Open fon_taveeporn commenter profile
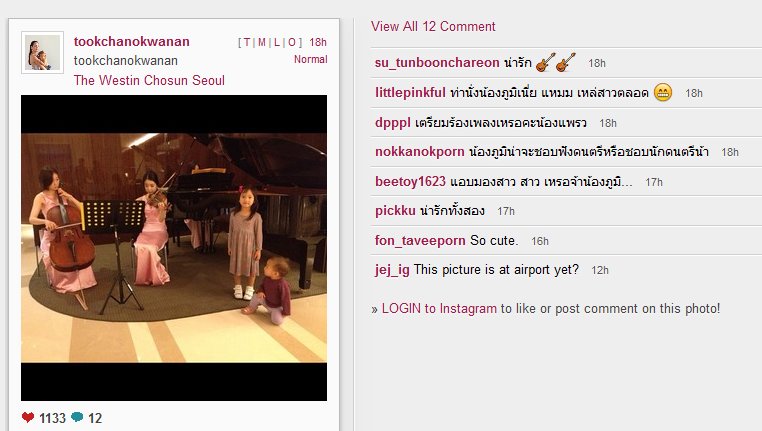This screenshot has height=431, width=762. pyautogui.click(x=420, y=241)
